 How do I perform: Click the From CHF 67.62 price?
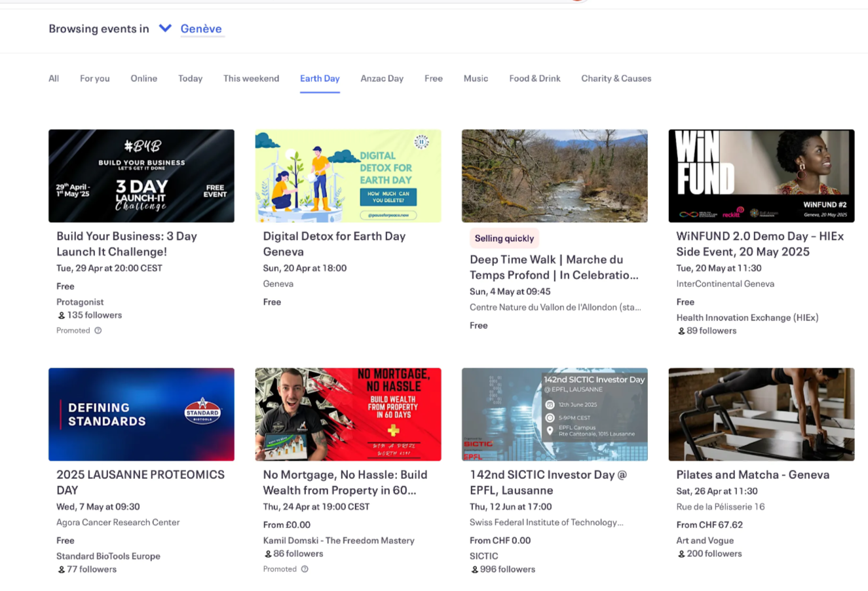709,525
